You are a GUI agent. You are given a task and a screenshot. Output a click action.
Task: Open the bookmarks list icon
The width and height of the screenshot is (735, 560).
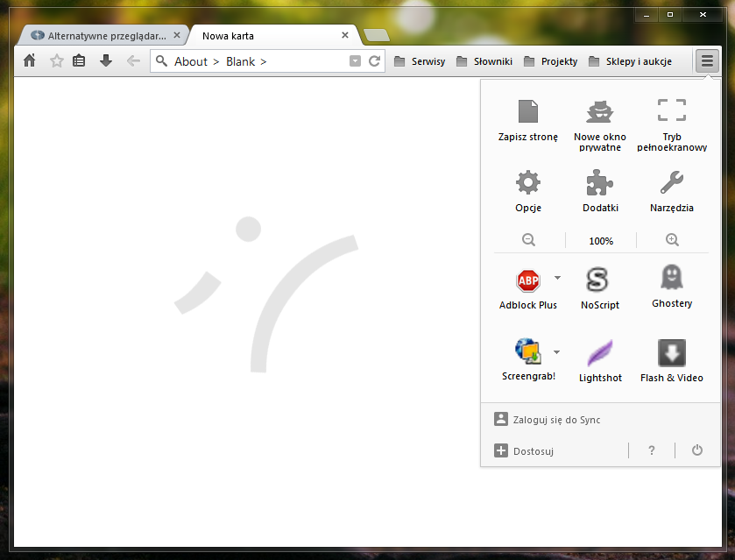(79, 61)
